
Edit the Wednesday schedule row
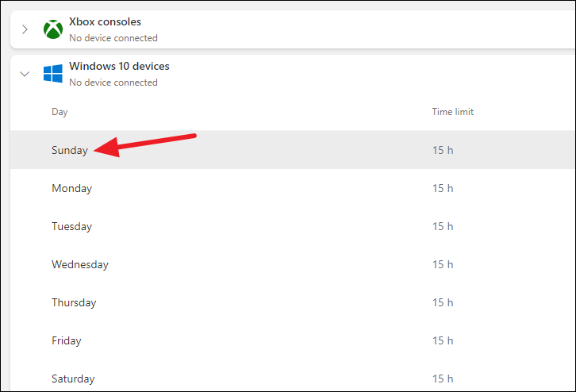tap(293, 264)
